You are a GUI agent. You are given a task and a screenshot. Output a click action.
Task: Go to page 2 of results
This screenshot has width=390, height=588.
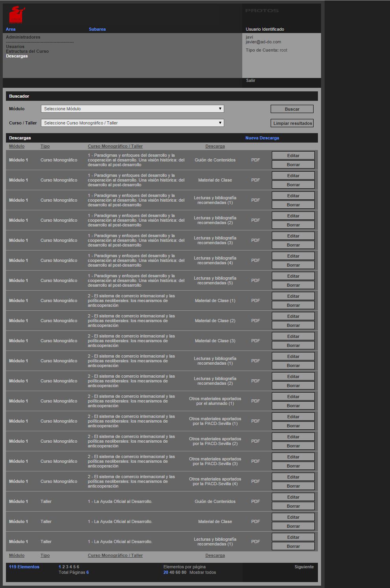click(63, 567)
